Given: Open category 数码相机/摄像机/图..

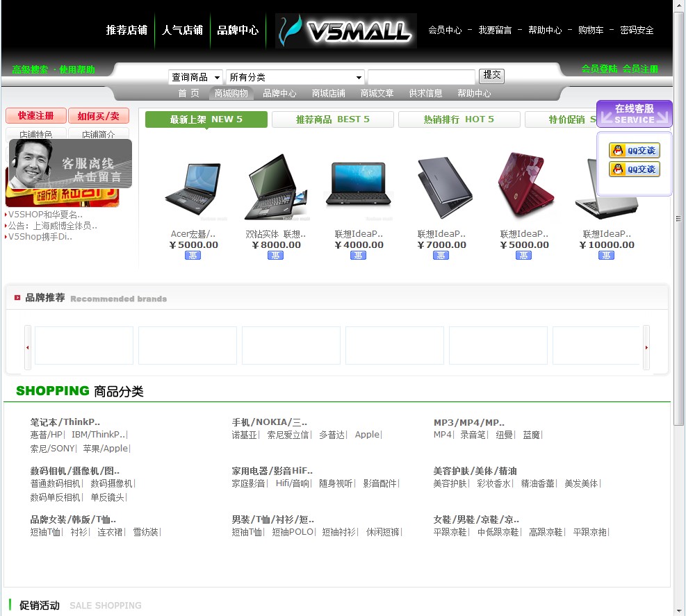Looking at the screenshot, I should 75,471.
